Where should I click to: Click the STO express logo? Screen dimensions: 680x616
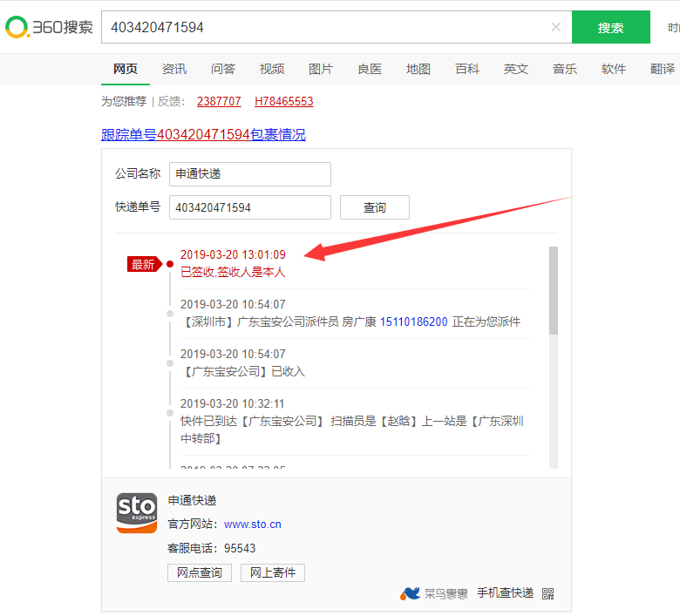point(137,513)
